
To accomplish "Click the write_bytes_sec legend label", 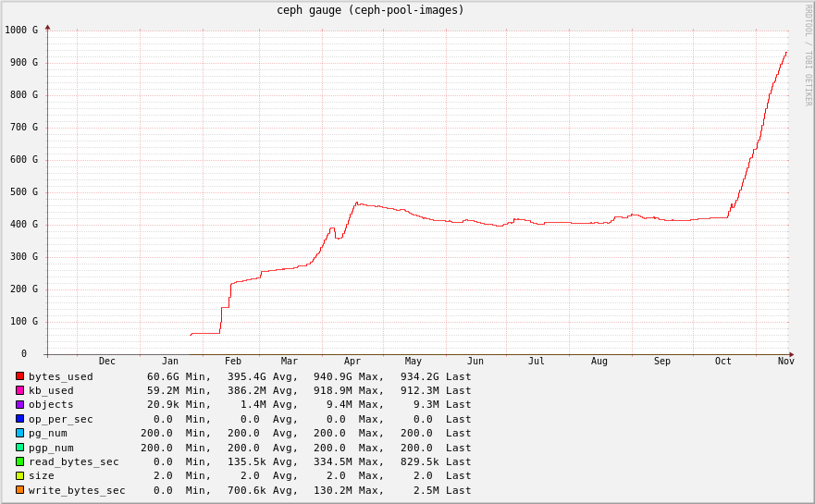I will (77, 490).
